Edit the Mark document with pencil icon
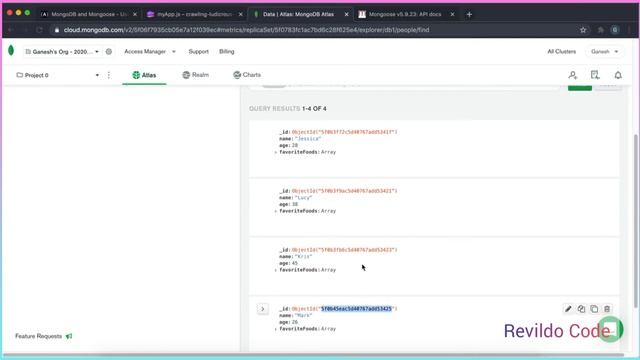The height and width of the screenshot is (360, 640). point(568,309)
